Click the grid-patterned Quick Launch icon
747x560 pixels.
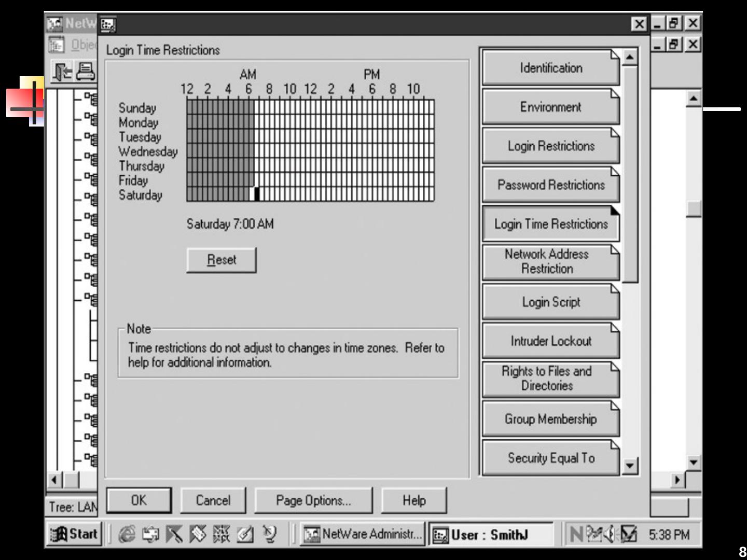tap(222, 534)
